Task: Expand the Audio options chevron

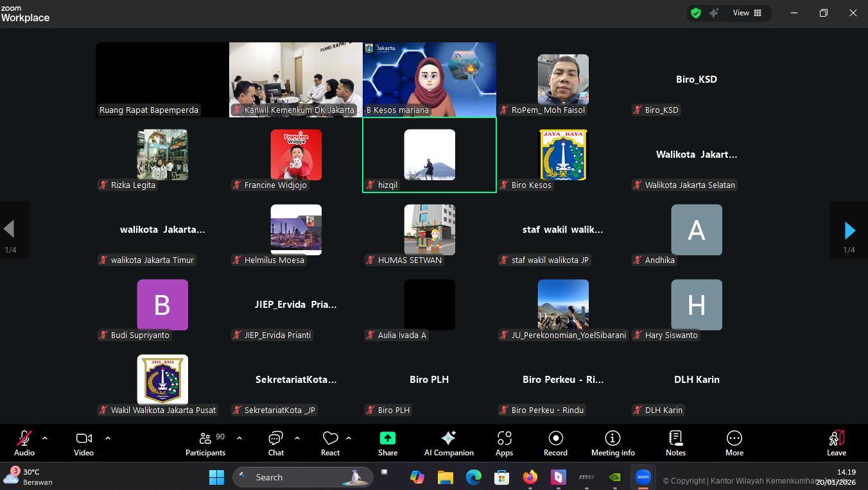Action: 44,438
